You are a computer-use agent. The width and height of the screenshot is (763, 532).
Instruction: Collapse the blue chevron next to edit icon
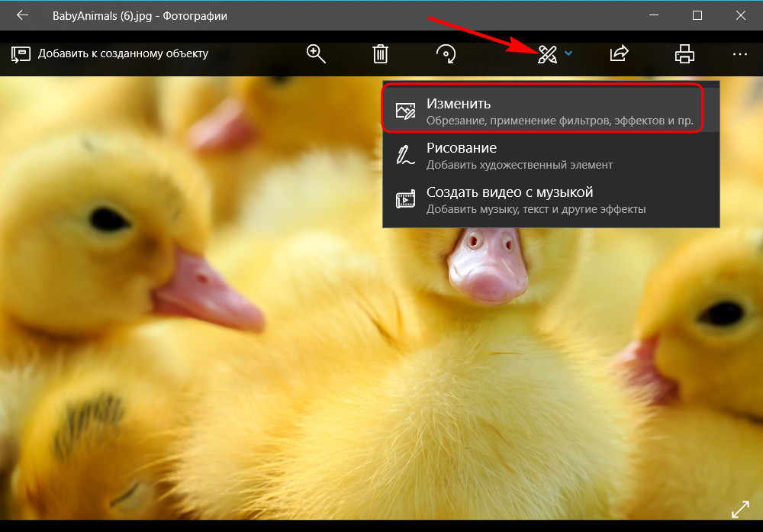[x=569, y=53]
